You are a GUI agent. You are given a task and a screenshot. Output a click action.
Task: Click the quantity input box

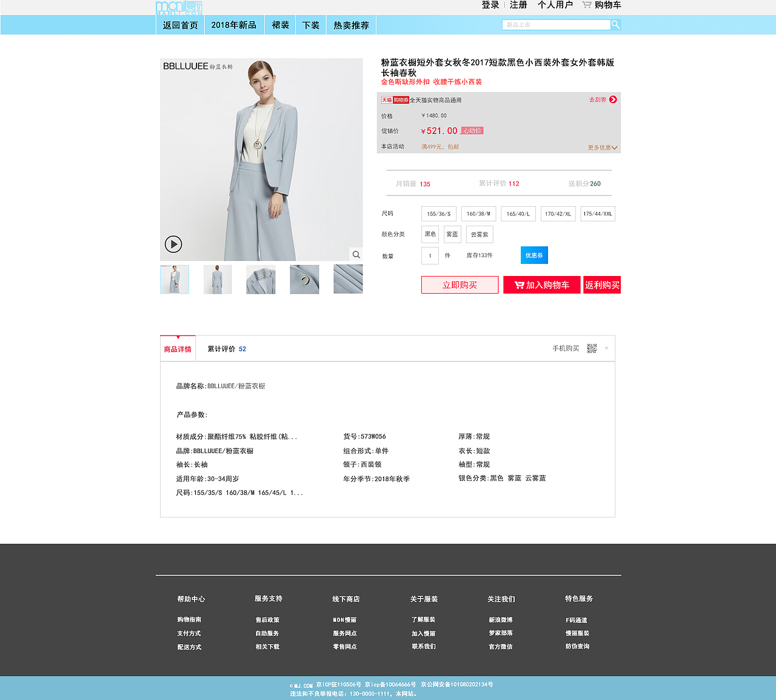[430, 255]
